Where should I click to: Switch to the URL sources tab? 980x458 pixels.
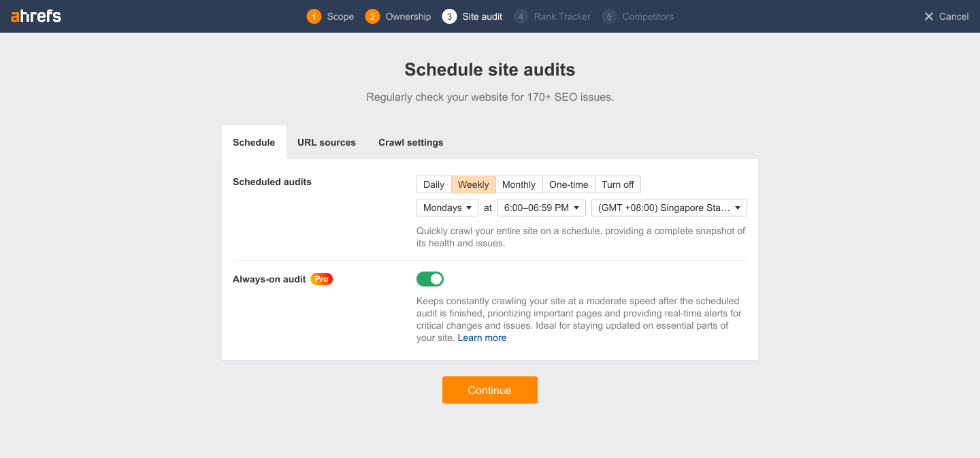click(327, 142)
